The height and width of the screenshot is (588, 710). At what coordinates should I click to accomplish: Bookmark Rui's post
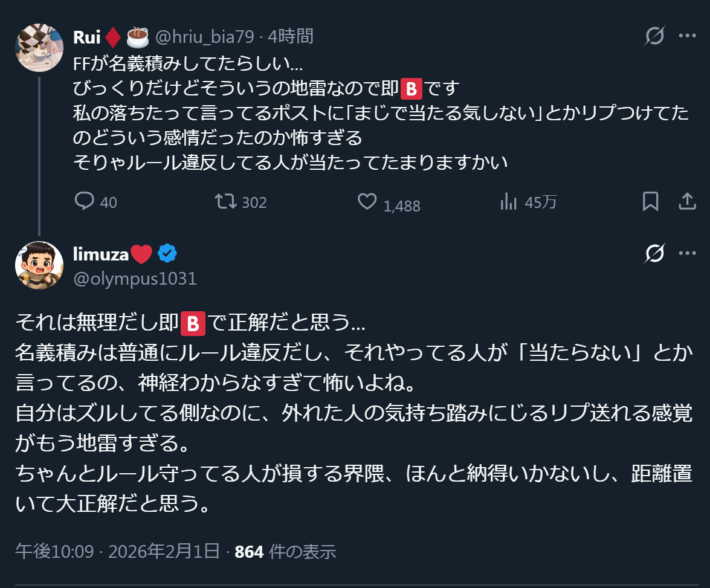coord(650,201)
